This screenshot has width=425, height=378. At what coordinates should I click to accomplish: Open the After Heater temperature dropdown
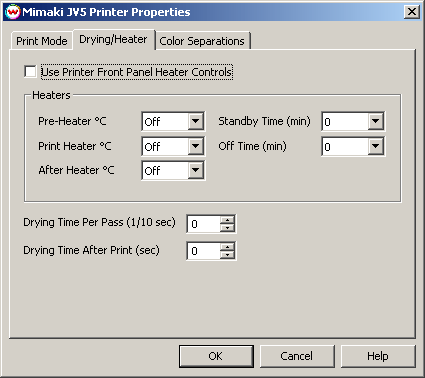click(x=195, y=170)
